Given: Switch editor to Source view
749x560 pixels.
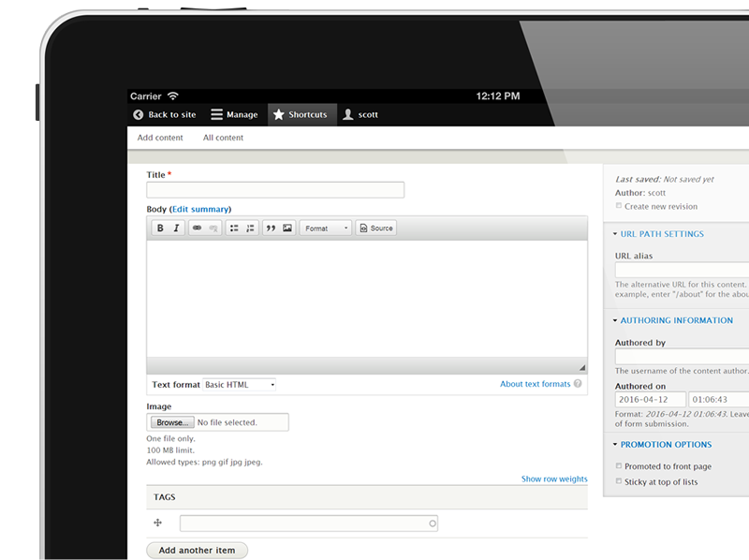Looking at the screenshot, I should pyautogui.click(x=376, y=228).
